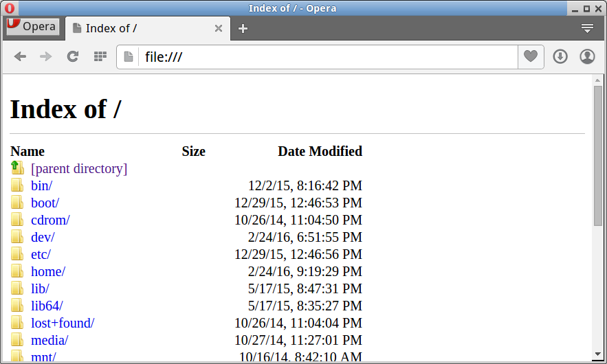Close the 'Index of /' tab
The height and width of the screenshot is (364, 607).
219,28
